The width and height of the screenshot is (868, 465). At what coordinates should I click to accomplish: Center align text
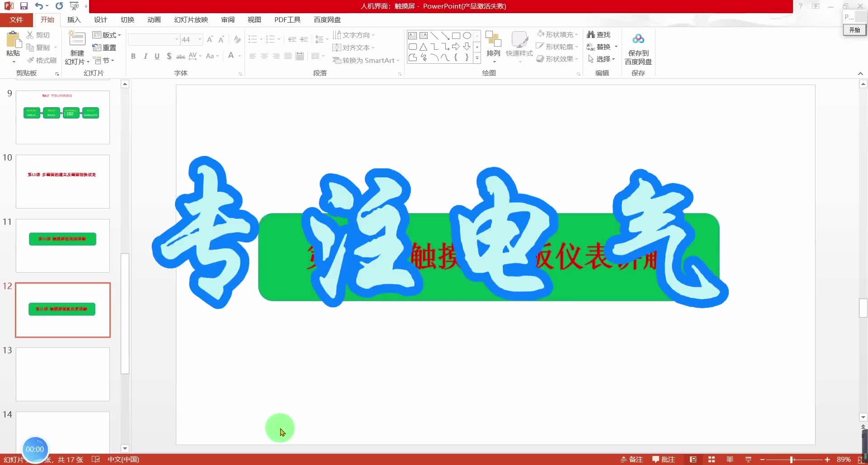[264, 56]
